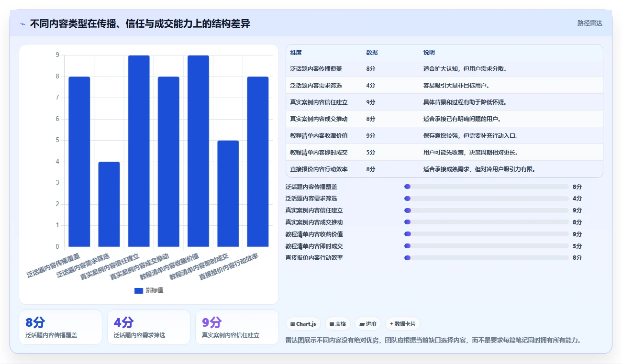
Task: Click the 直接报价内容行动效率 bar in the chart
Action: click(x=258, y=162)
